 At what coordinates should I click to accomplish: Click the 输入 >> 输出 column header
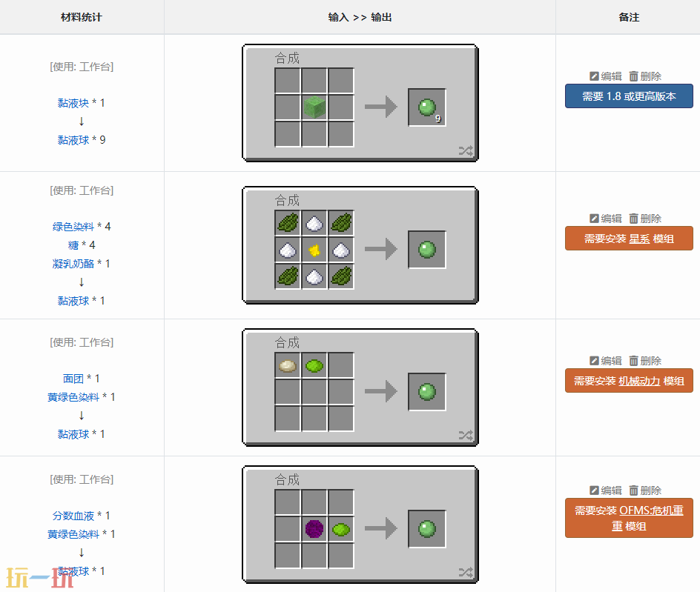(x=360, y=17)
